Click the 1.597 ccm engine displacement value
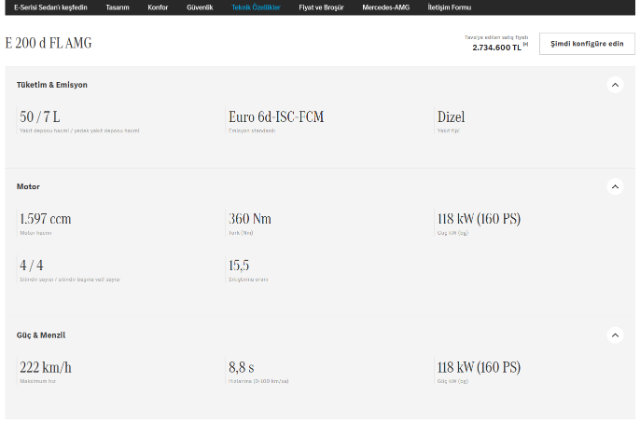This screenshot has width=640, height=423. click(45, 219)
